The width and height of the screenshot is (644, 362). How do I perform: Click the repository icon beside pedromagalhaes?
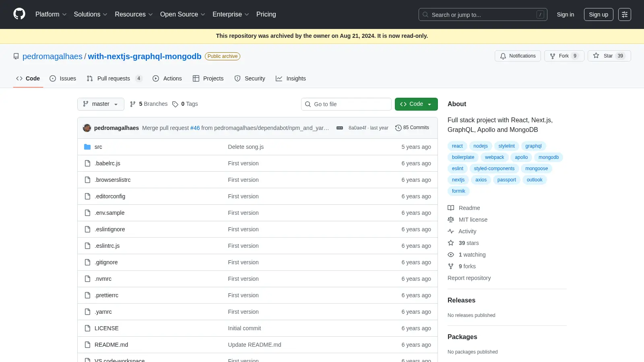16,56
